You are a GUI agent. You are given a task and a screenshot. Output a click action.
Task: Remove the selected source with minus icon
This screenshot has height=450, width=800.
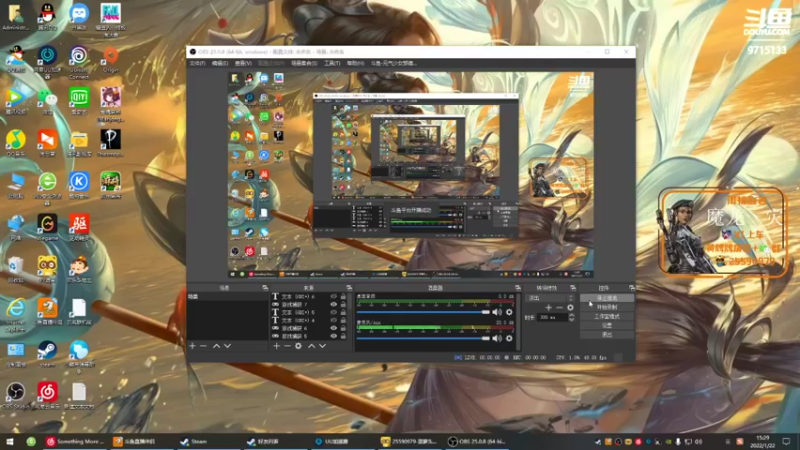[287, 346]
